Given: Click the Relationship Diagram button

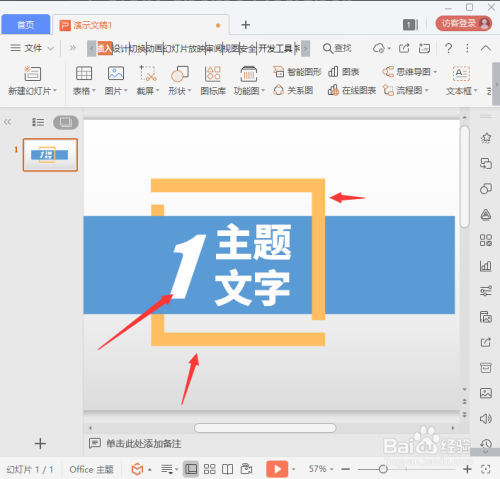Looking at the screenshot, I should click(293, 90).
